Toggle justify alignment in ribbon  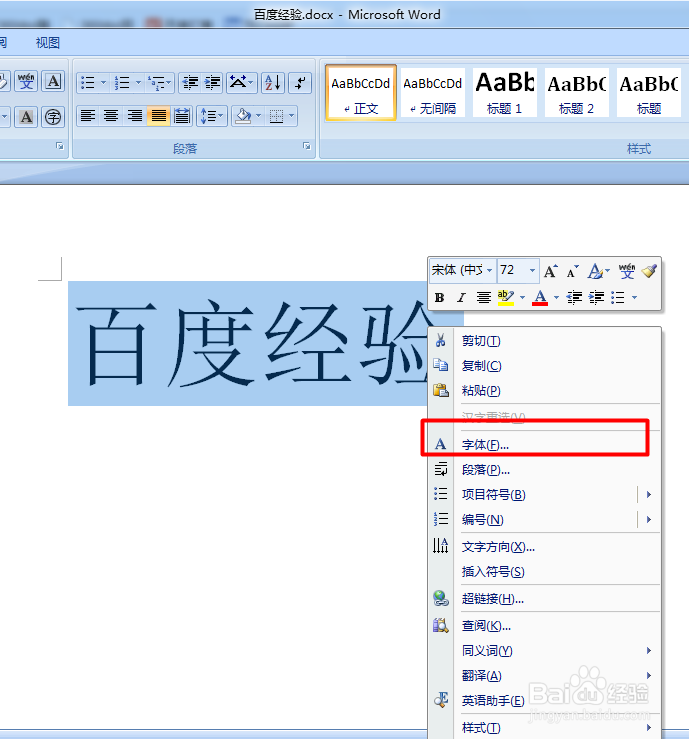point(158,115)
